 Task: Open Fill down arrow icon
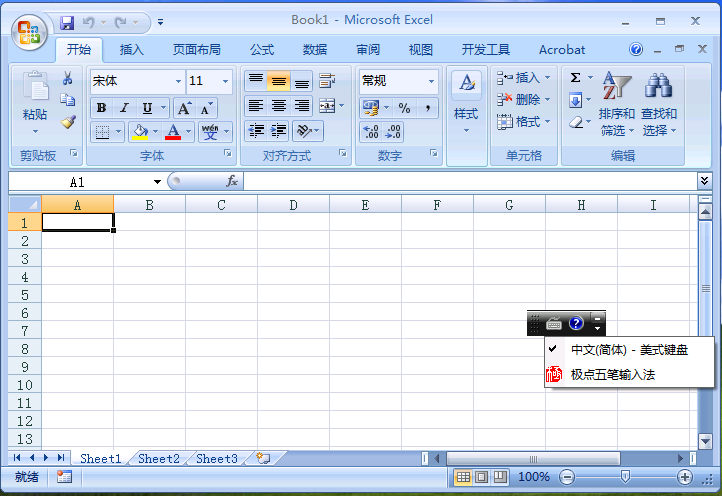click(576, 100)
